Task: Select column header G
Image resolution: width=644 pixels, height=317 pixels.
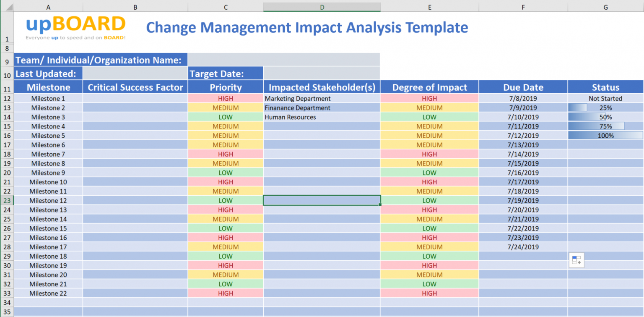Action: (605, 7)
